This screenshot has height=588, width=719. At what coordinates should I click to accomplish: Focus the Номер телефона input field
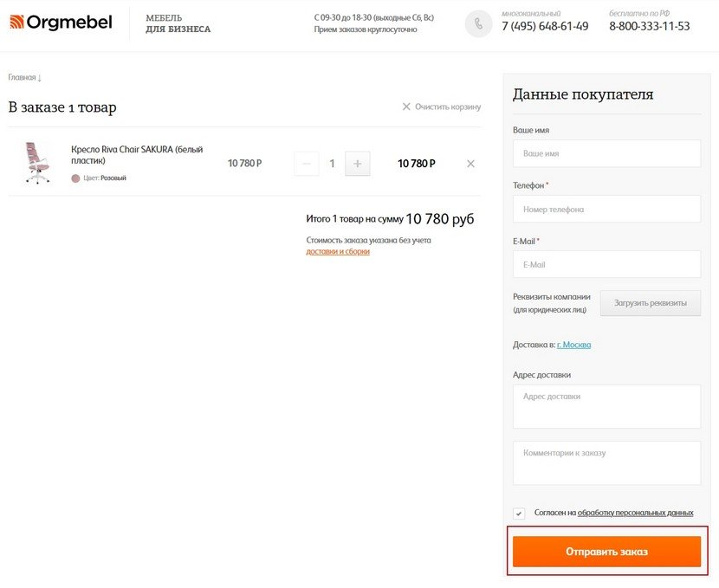coord(606,209)
